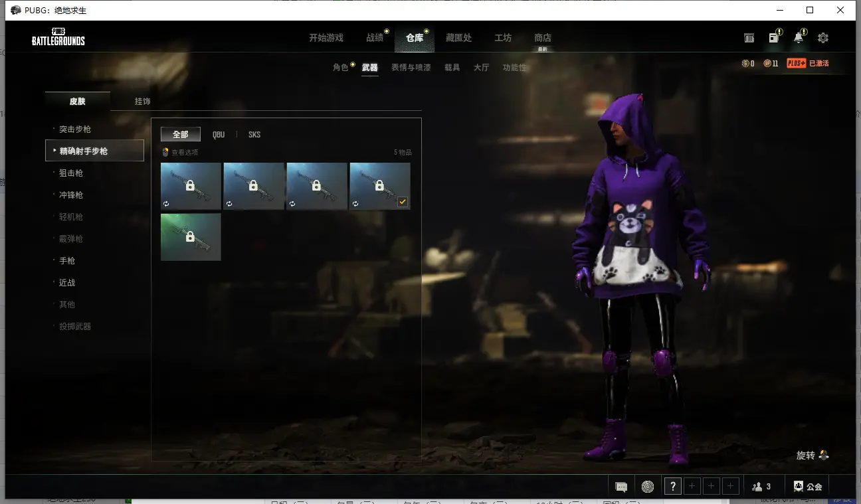Open the 公会 guild button
This screenshot has width=861, height=504.
coord(808,487)
